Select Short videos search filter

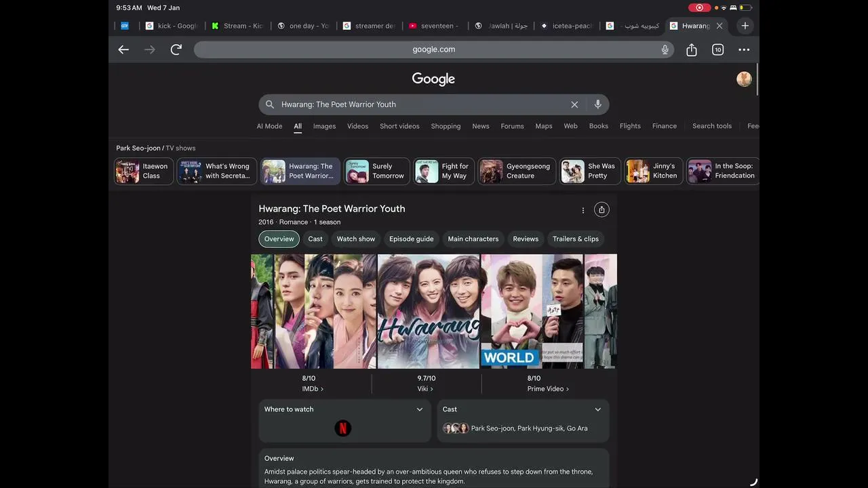coord(399,126)
